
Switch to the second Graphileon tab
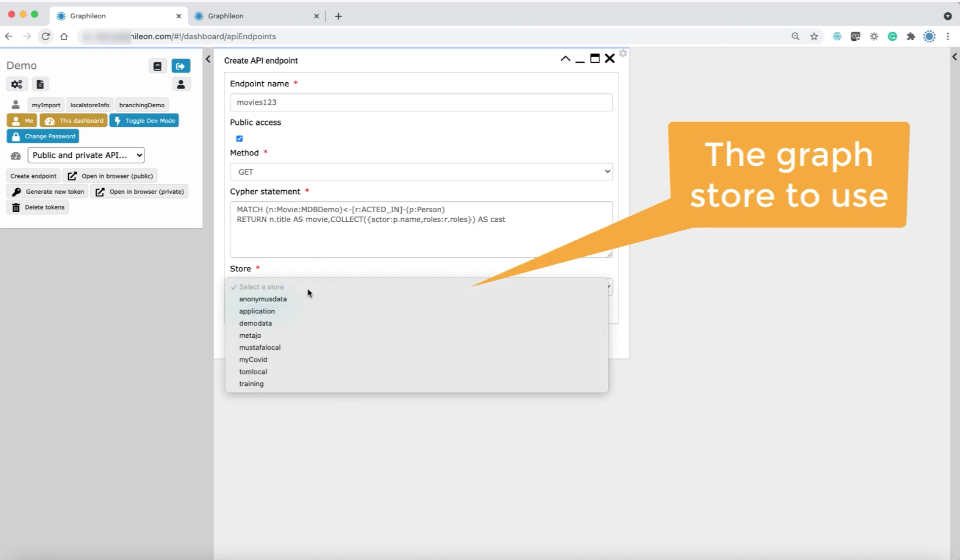click(x=224, y=15)
